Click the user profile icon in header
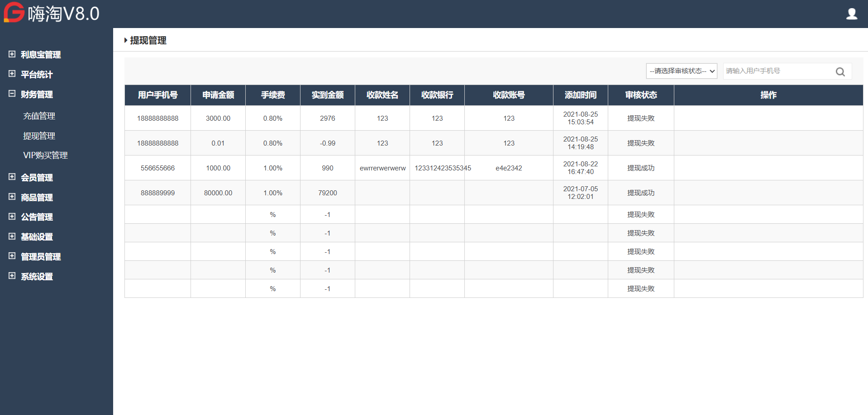This screenshot has height=415, width=868. pos(852,14)
